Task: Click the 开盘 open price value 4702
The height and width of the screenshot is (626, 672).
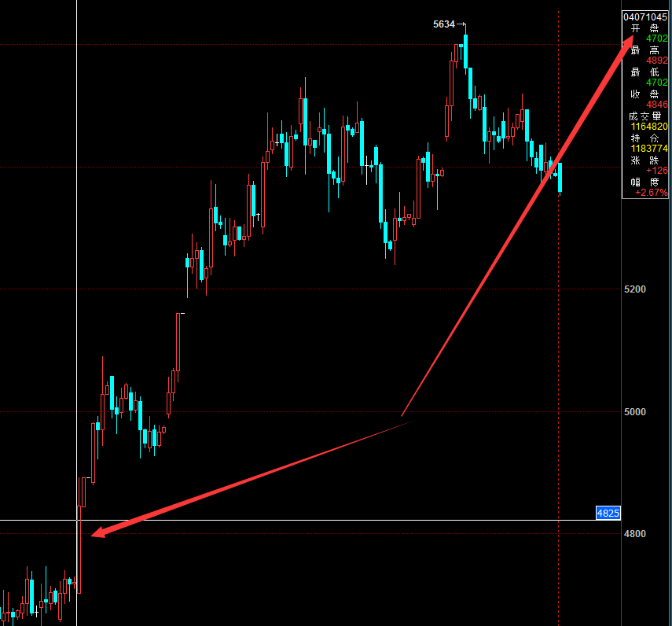Action: pyautogui.click(x=656, y=39)
